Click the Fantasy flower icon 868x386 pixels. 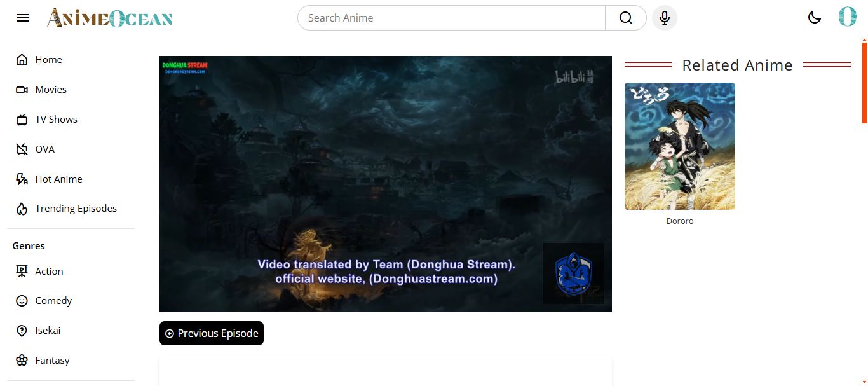pos(22,361)
